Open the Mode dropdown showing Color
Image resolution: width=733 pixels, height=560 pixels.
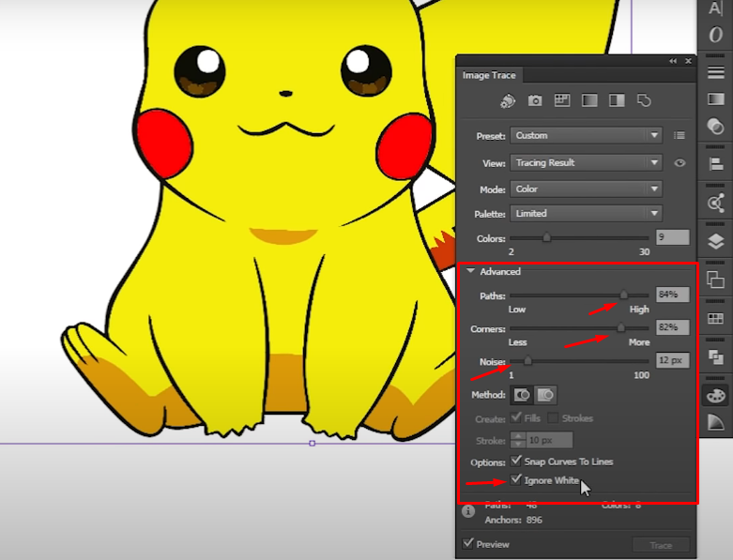pos(586,189)
